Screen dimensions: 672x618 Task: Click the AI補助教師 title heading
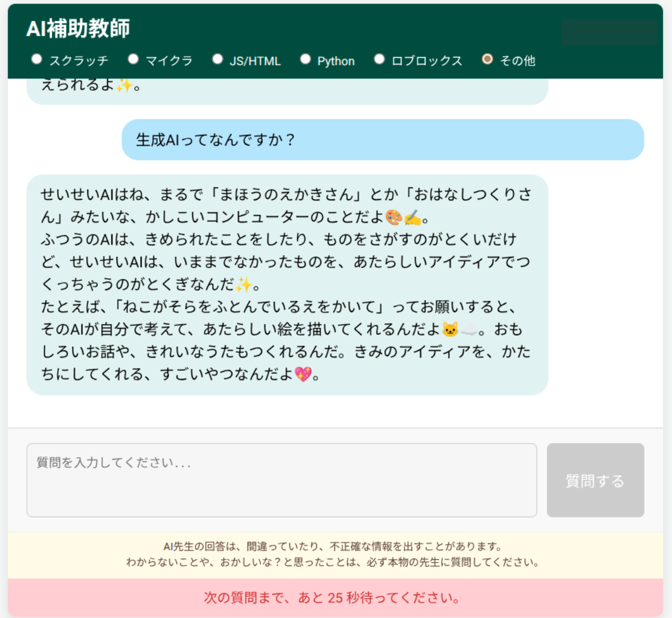[x=78, y=29]
